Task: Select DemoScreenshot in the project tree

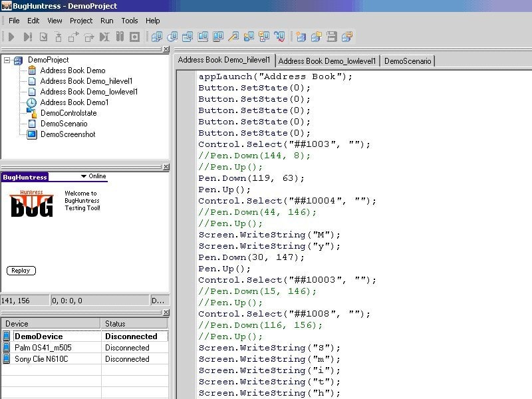Action: click(x=68, y=134)
